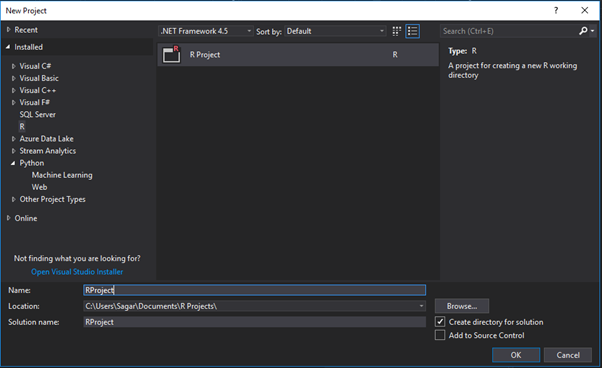Image resolution: width=602 pixels, height=368 pixels.
Task: Open the Sort by Default dropdown
Action: pyautogui.click(x=335, y=31)
